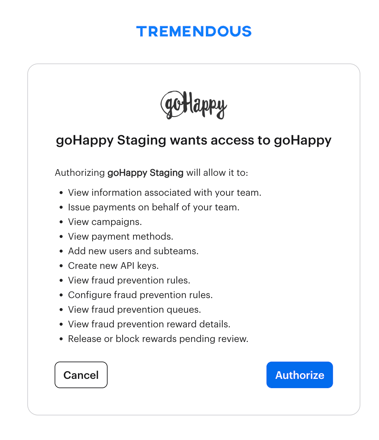Click the TREMENDOUS logo at top
The image size is (379, 440).
coord(194,31)
